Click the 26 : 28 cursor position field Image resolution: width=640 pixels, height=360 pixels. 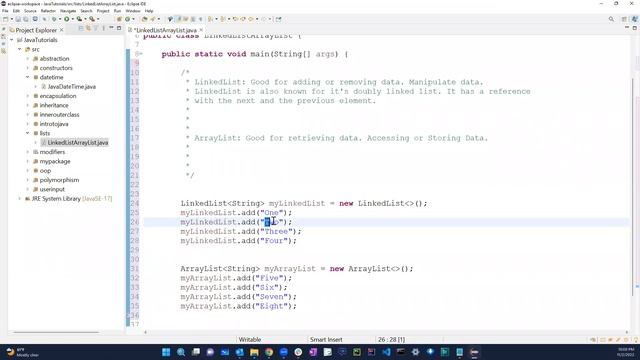tap(391, 340)
